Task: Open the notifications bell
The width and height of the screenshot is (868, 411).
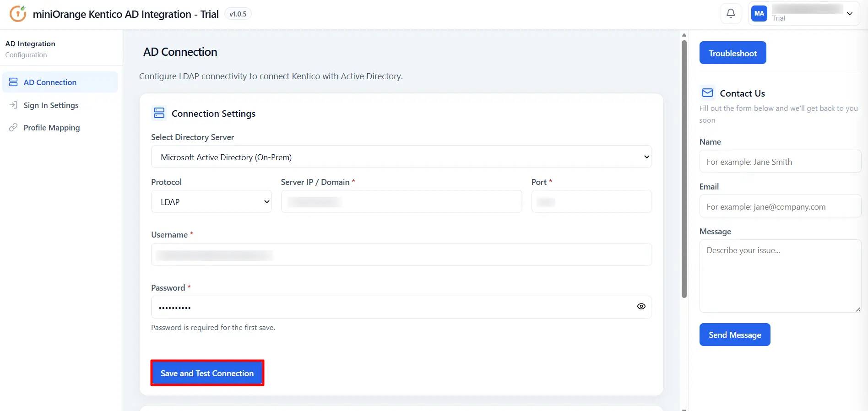Action: (x=731, y=14)
